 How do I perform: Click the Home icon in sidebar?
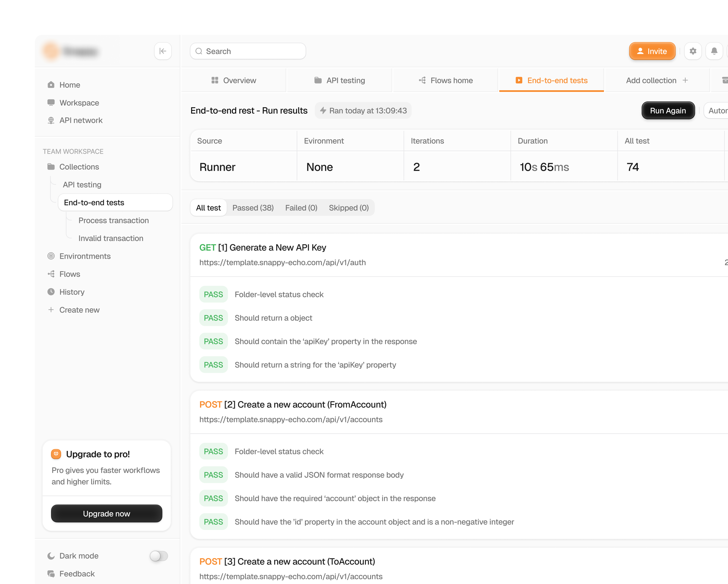[x=51, y=85]
